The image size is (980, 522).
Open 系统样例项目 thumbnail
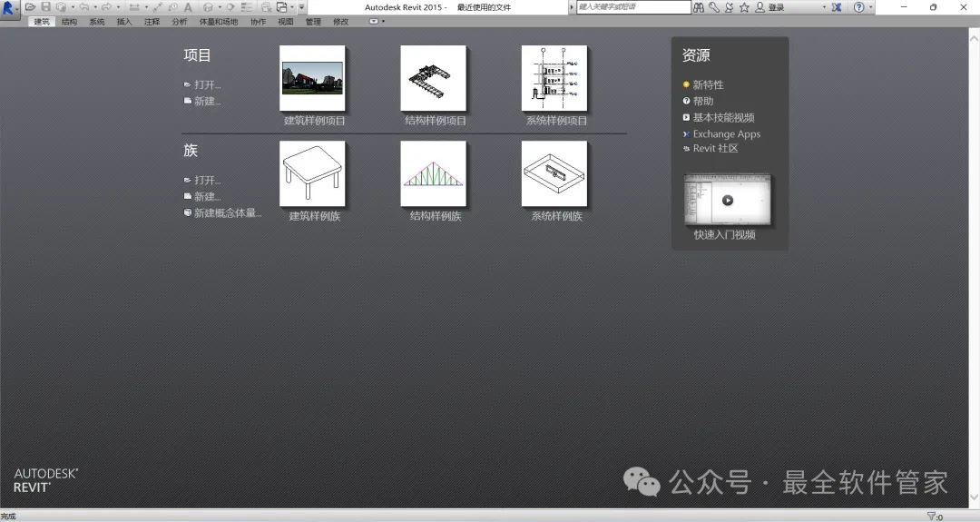click(x=554, y=78)
